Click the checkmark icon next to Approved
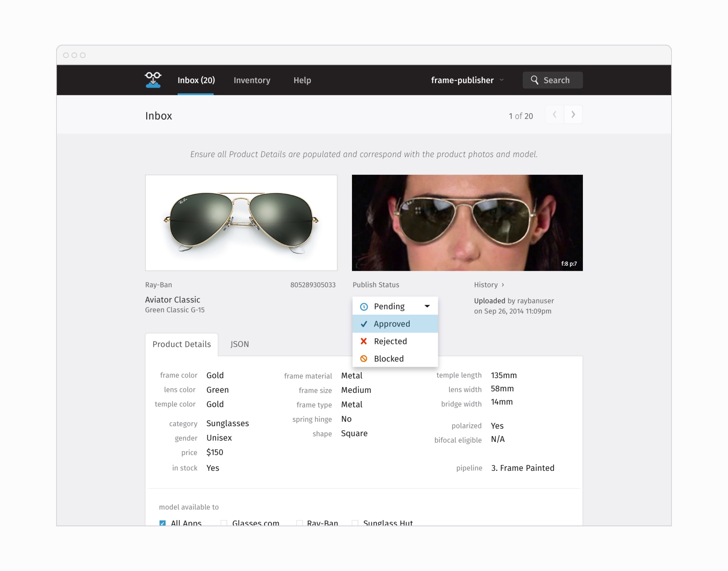The image size is (728, 571). pos(364,324)
